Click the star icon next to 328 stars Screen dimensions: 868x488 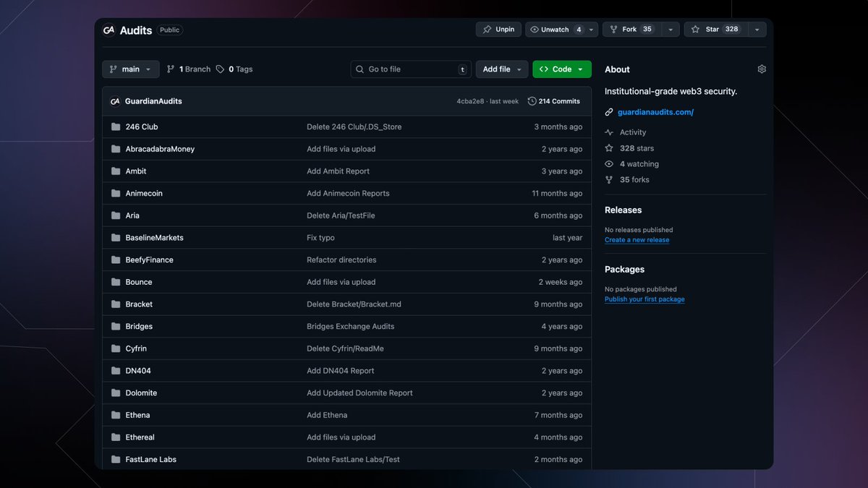[x=609, y=148]
